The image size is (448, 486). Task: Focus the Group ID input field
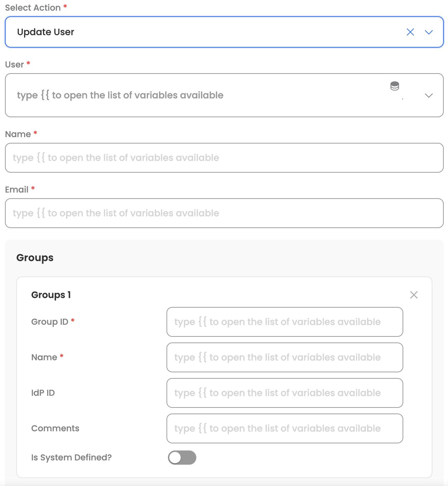284,322
